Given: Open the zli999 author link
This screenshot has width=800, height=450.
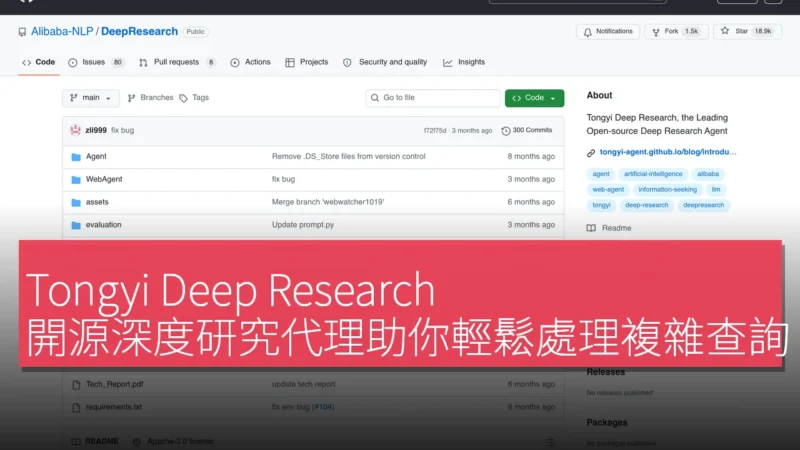Looking at the screenshot, I should (96, 131).
